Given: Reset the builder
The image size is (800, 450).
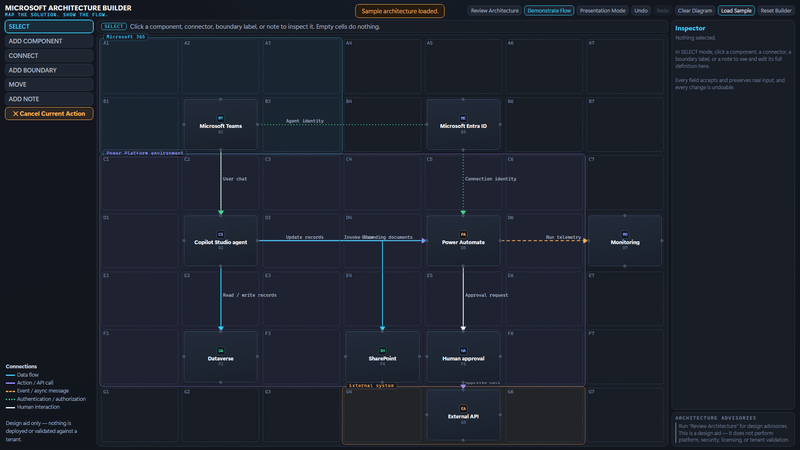Looking at the screenshot, I should click(x=776, y=11).
